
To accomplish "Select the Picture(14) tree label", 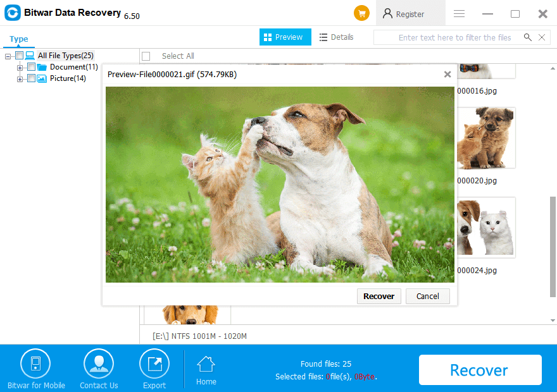I will point(68,78).
